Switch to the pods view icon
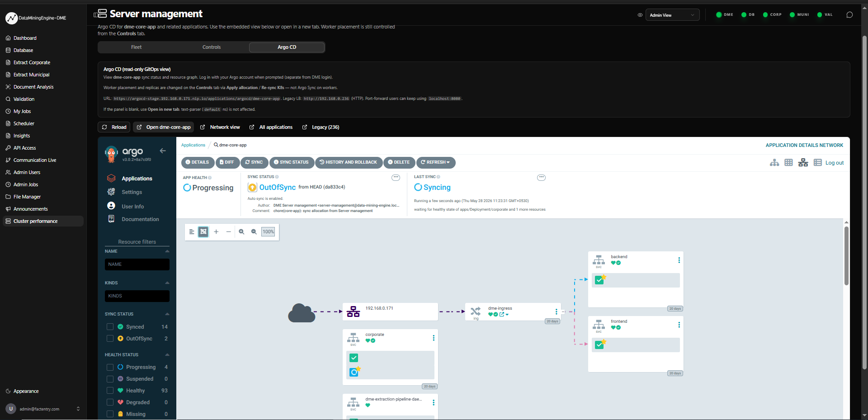 (x=788, y=163)
